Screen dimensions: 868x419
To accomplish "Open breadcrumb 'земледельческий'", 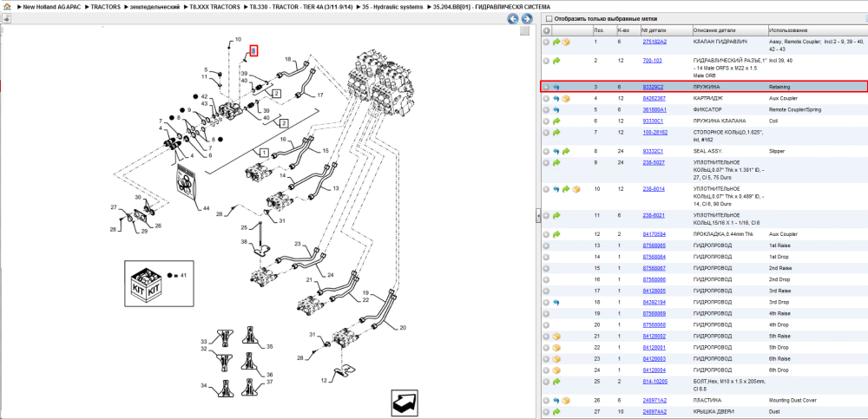I will pyautogui.click(x=155, y=7).
